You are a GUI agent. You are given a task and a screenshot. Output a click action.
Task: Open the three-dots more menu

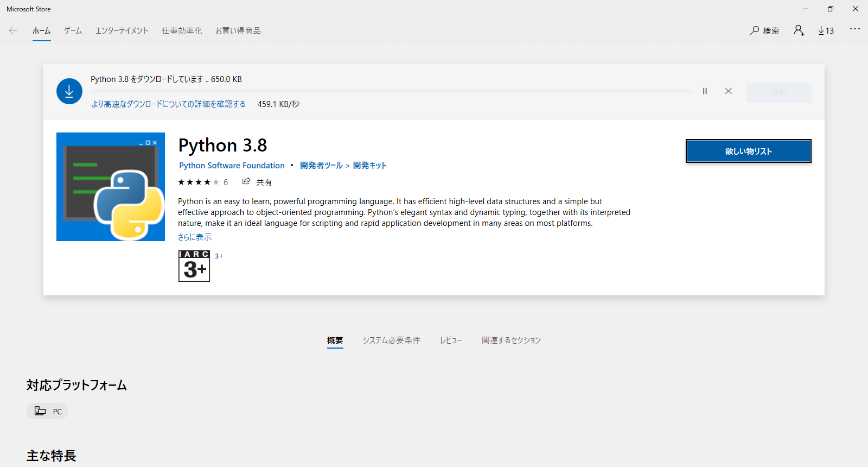[855, 29]
